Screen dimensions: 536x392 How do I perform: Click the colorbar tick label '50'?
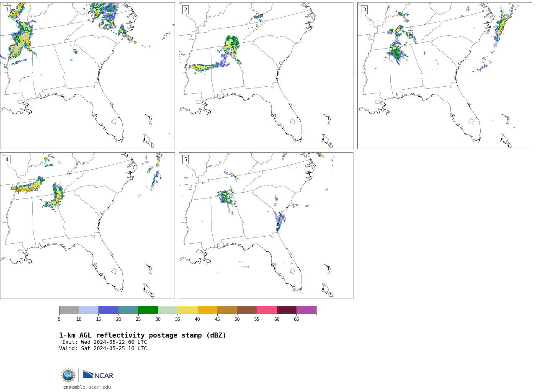click(237, 320)
